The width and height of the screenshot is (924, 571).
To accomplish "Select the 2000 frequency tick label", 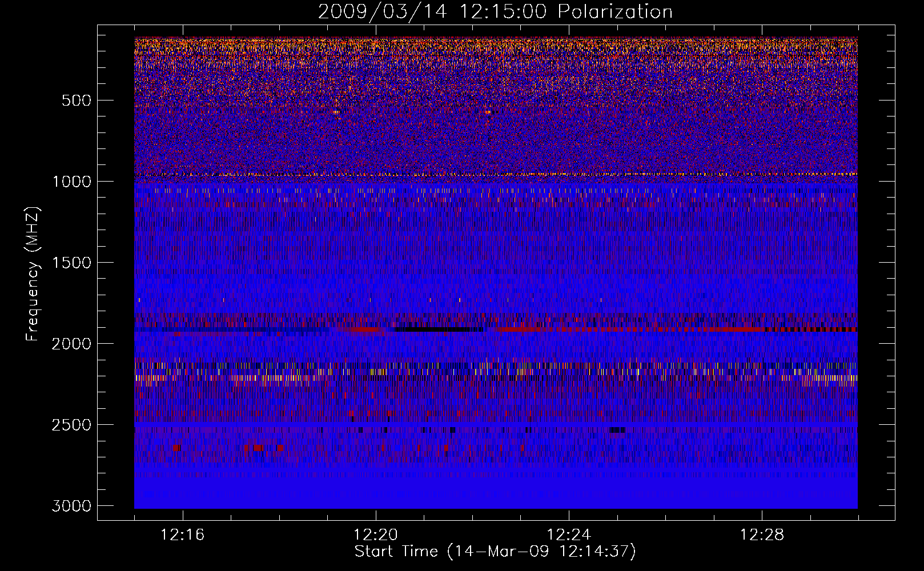I will click(x=71, y=344).
